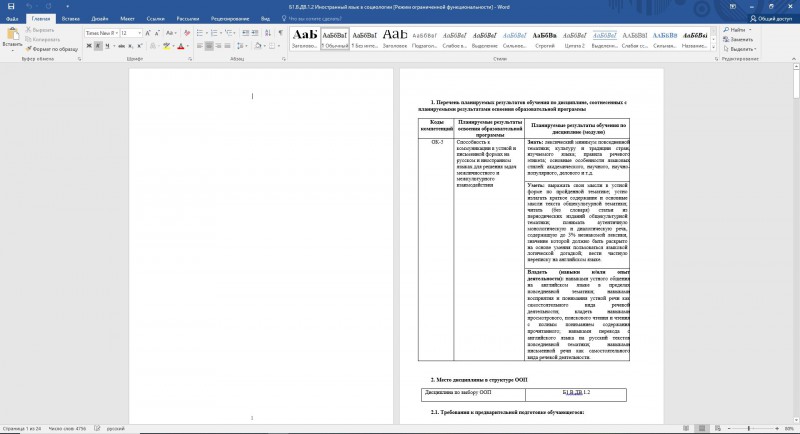The width and height of the screenshot is (800, 434).
Task: Click the Save icon in the title bar
Action: click(11, 7)
